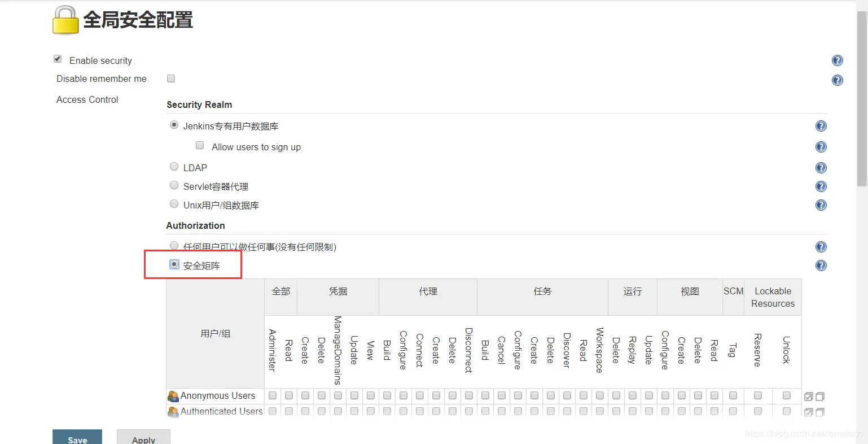Unselect all permissions for Authenticated Users
Screen dimensions: 868x444
click(x=820, y=412)
